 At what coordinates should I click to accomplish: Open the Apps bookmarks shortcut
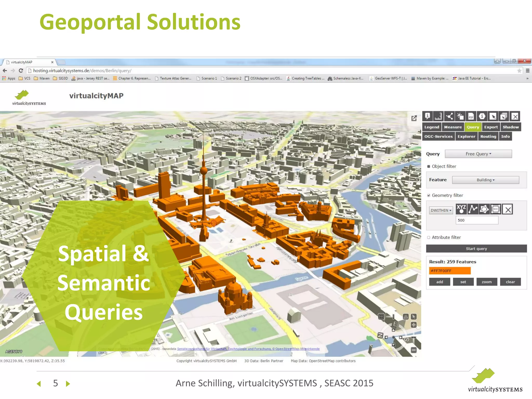click(x=9, y=78)
